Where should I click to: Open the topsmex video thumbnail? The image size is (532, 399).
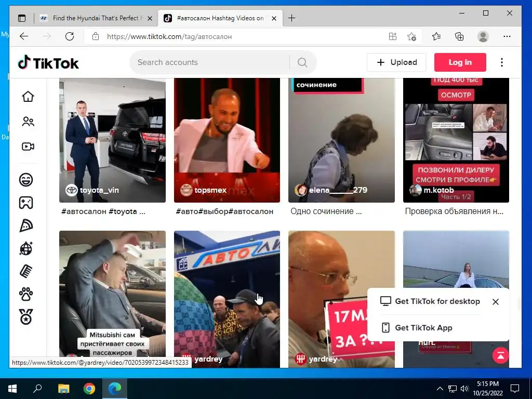[227, 140]
